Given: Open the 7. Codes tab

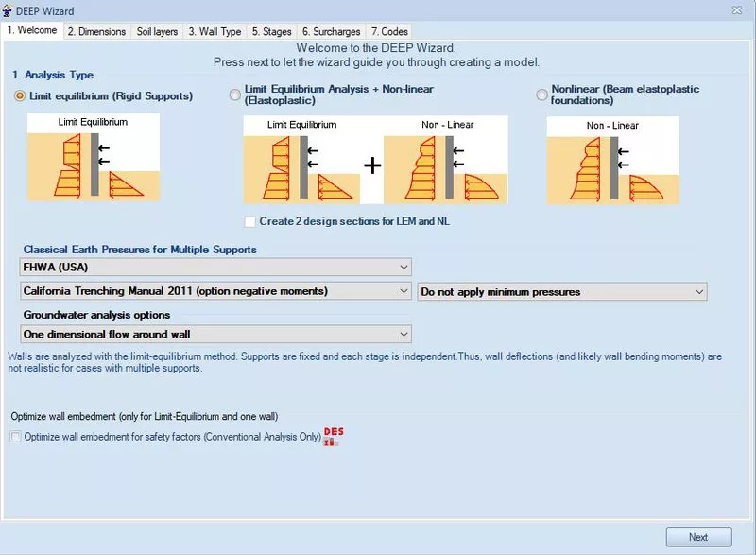Looking at the screenshot, I should [x=389, y=32].
